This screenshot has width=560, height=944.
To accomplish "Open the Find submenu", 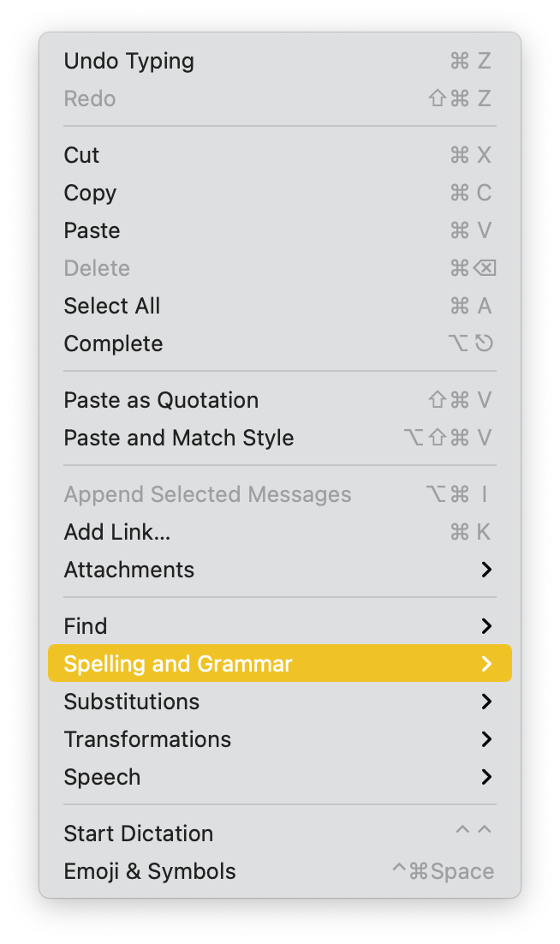I will (x=86, y=626).
